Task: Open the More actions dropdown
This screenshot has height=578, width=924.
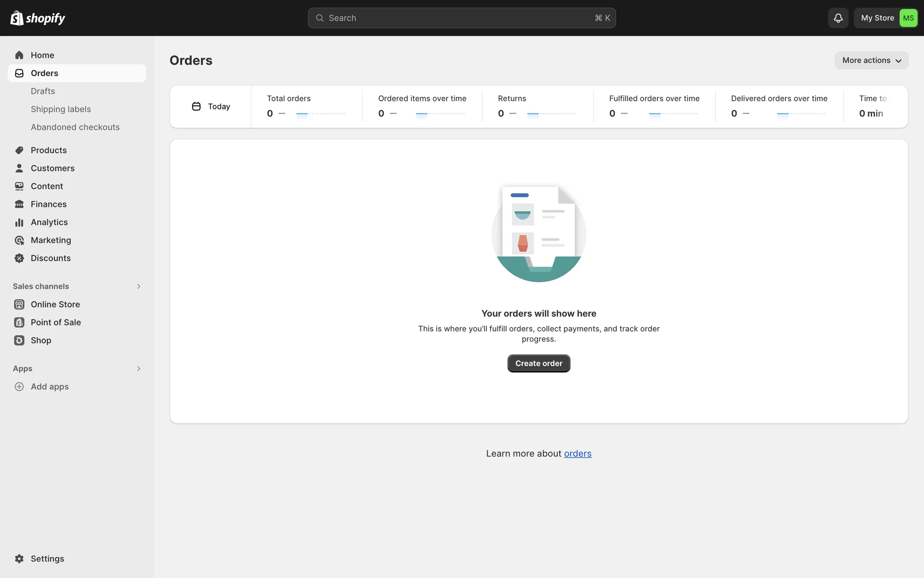Action: pyautogui.click(x=871, y=60)
